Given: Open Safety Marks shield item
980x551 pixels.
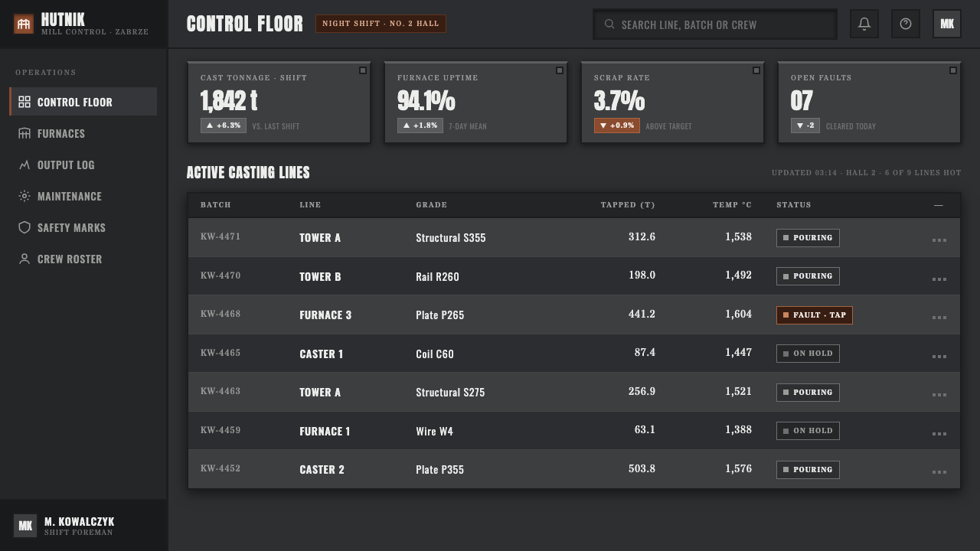Looking at the screenshot, I should 83,227.
